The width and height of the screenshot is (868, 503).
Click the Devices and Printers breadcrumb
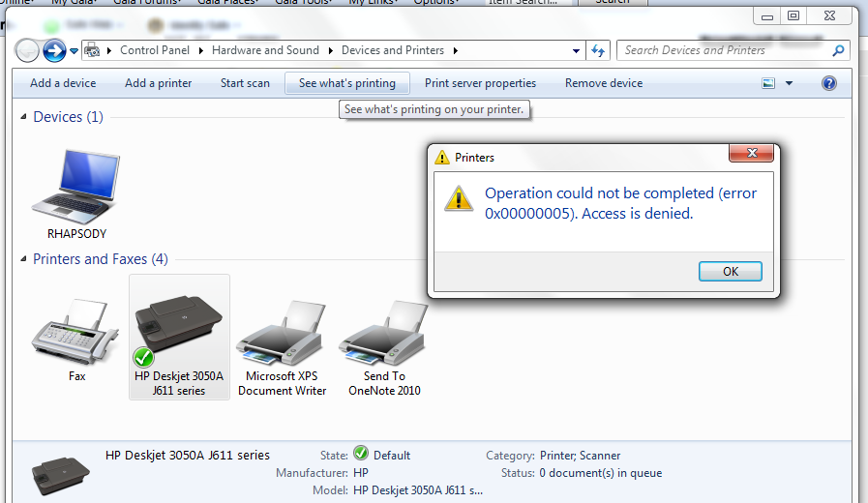coord(393,50)
